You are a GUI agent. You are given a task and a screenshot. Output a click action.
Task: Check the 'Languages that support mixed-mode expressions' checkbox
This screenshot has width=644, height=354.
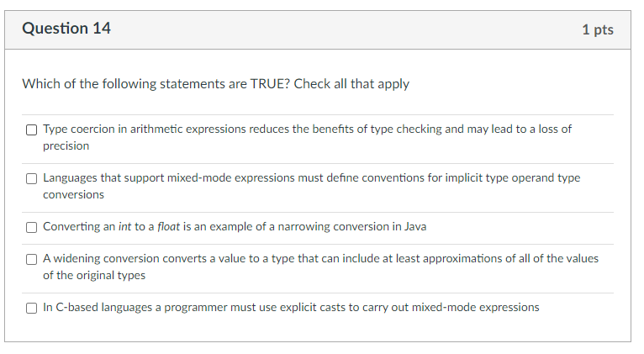31,178
